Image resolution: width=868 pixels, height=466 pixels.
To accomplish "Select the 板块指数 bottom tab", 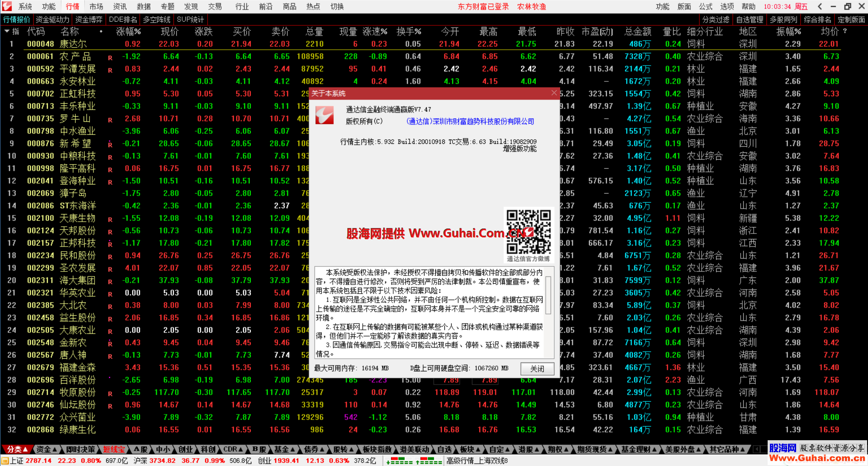I will 377,449.
